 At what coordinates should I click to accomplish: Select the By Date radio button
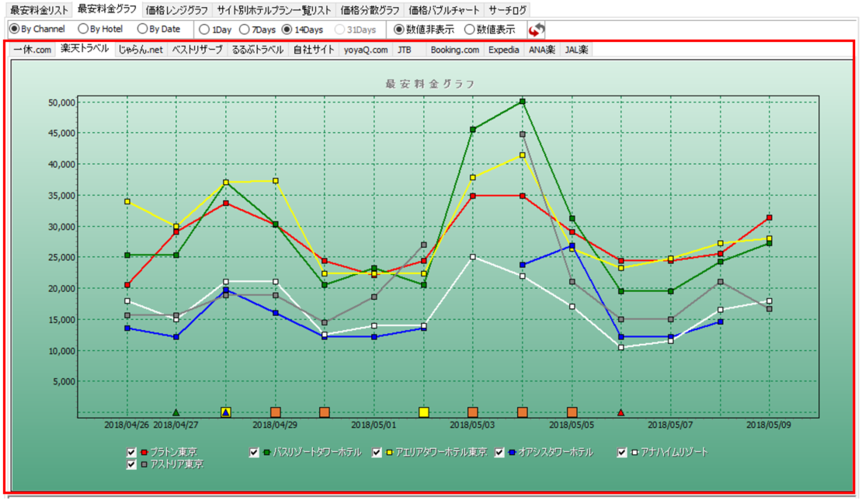(142, 30)
